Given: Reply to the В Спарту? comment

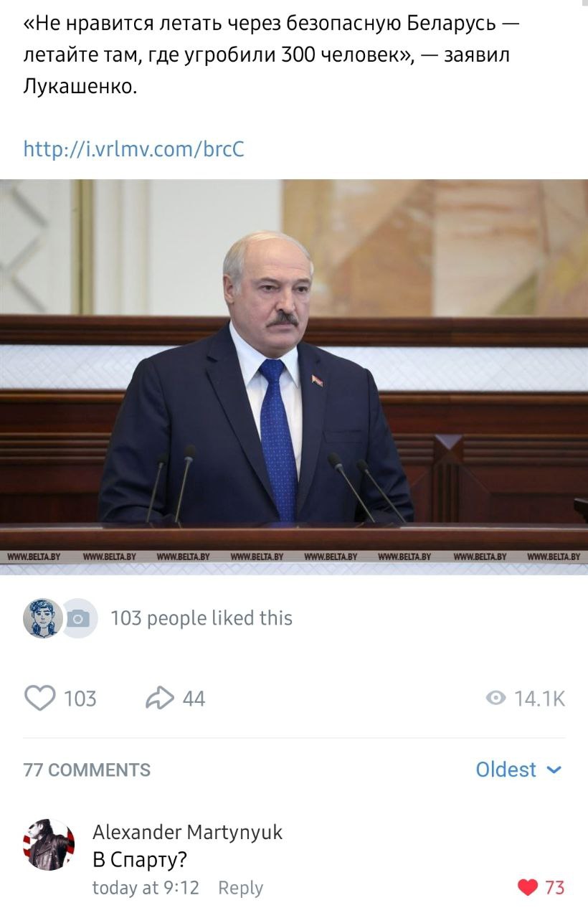Looking at the screenshot, I should (240, 888).
